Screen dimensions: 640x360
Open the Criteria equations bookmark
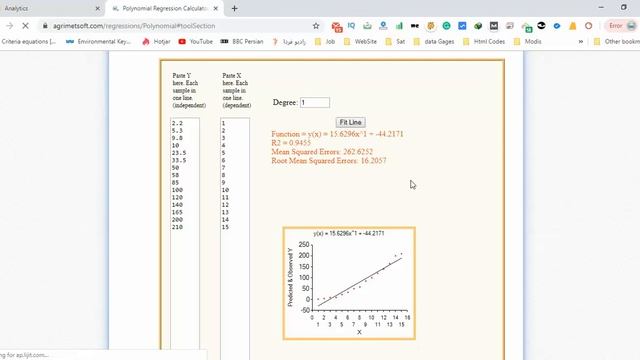29,42
